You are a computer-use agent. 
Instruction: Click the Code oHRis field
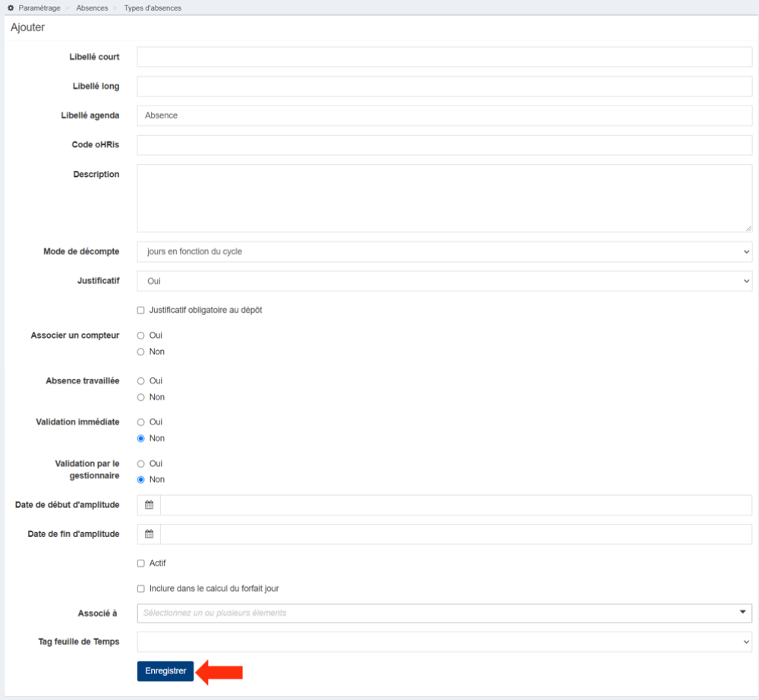click(x=444, y=145)
